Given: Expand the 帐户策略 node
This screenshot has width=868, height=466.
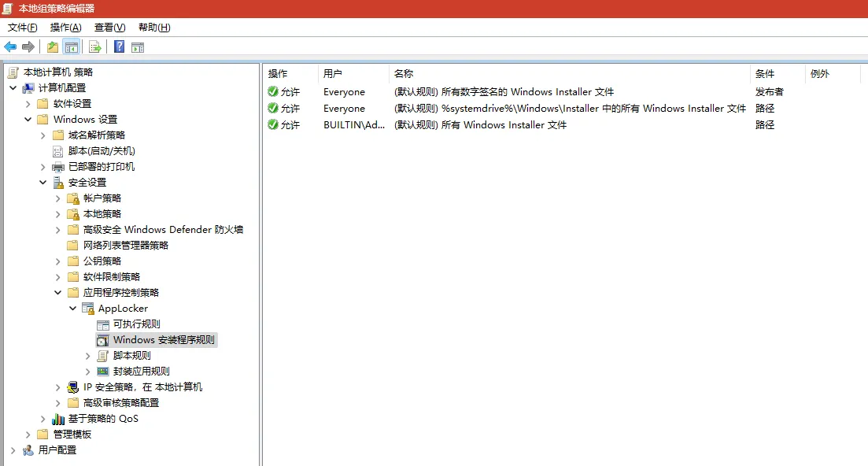Looking at the screenshot, I should (x=57, y=198).
